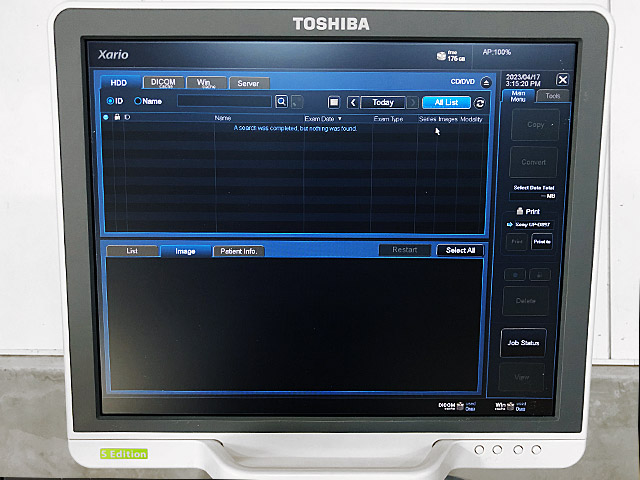Select the Name search radio button
Screen dimensions: 640x480
[x=138, y=101]
